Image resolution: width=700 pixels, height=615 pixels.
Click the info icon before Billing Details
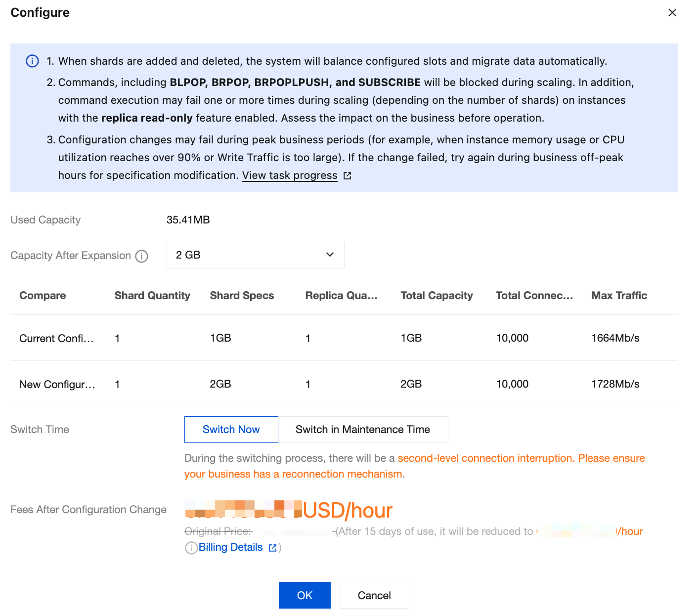191,548
